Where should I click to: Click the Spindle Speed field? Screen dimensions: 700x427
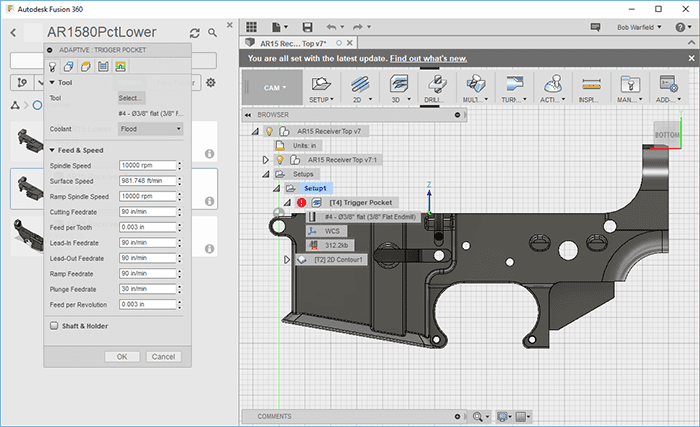click(x=147, y=165)
